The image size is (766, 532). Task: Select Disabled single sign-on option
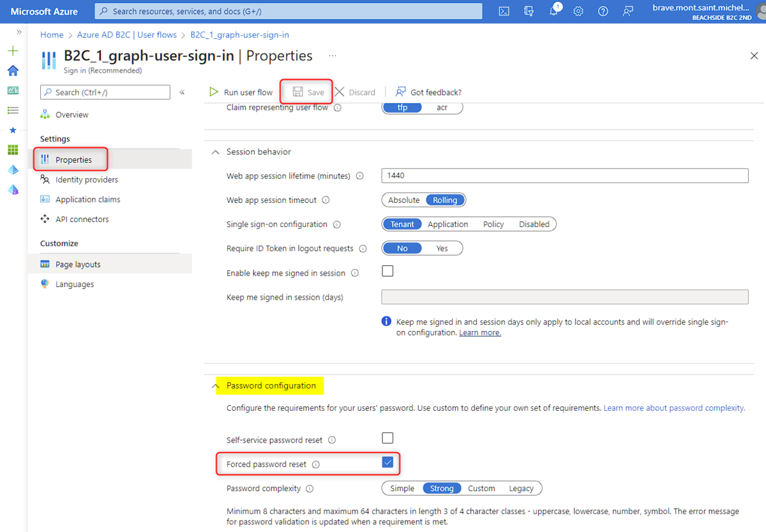[534, 225]
